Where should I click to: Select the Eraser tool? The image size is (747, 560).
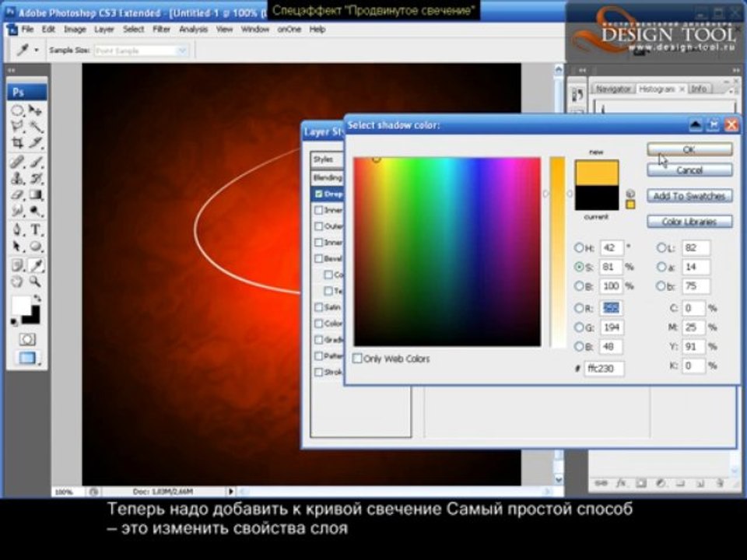pyautogui.click(x=18, y=194)
